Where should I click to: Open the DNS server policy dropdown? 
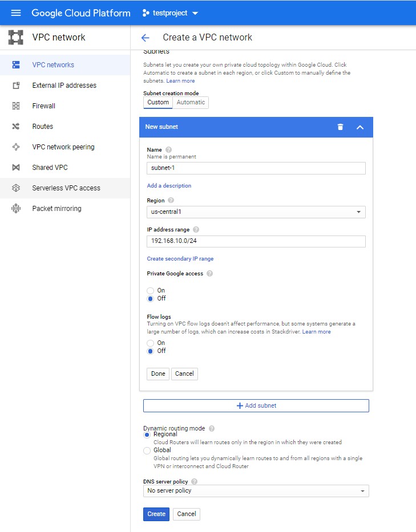256,491
